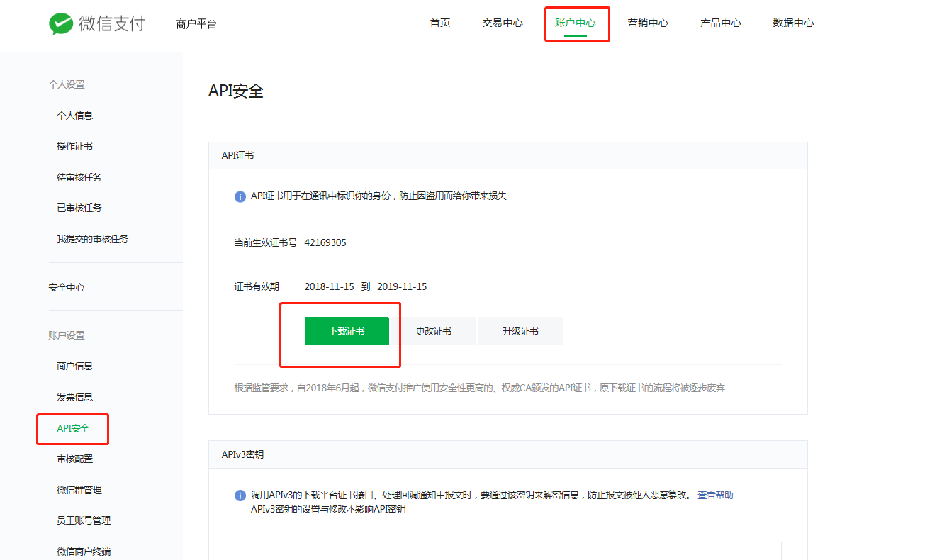The height and width of the screenshot is (560, 937).
Task: Open the 产品中心 tab
Action: click(721, 23)
